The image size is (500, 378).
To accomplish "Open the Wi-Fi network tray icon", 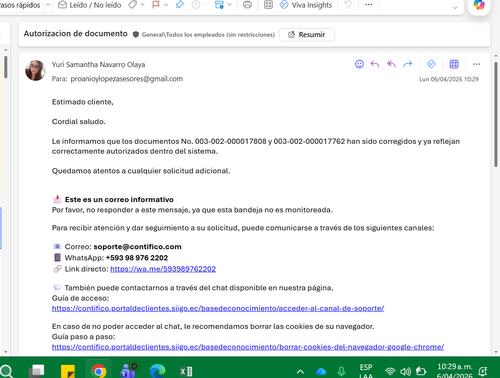I will (x=390, y=371).
